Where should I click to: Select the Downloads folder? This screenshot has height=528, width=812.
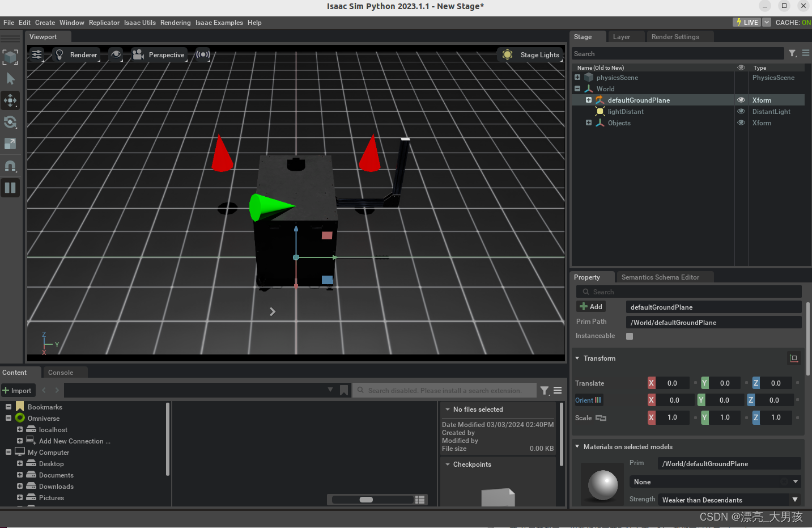tap(56, 487)
